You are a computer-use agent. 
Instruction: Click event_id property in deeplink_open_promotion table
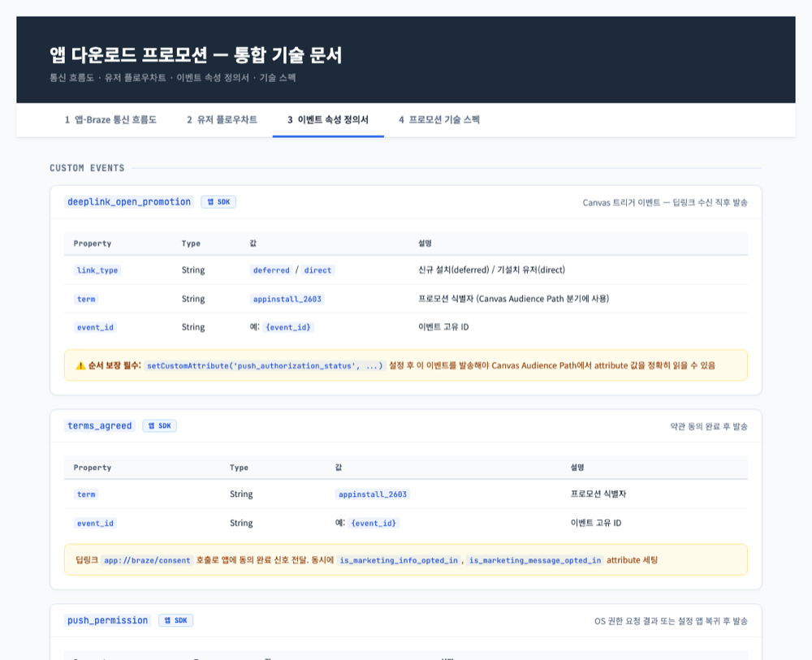[x=95, y=328]
